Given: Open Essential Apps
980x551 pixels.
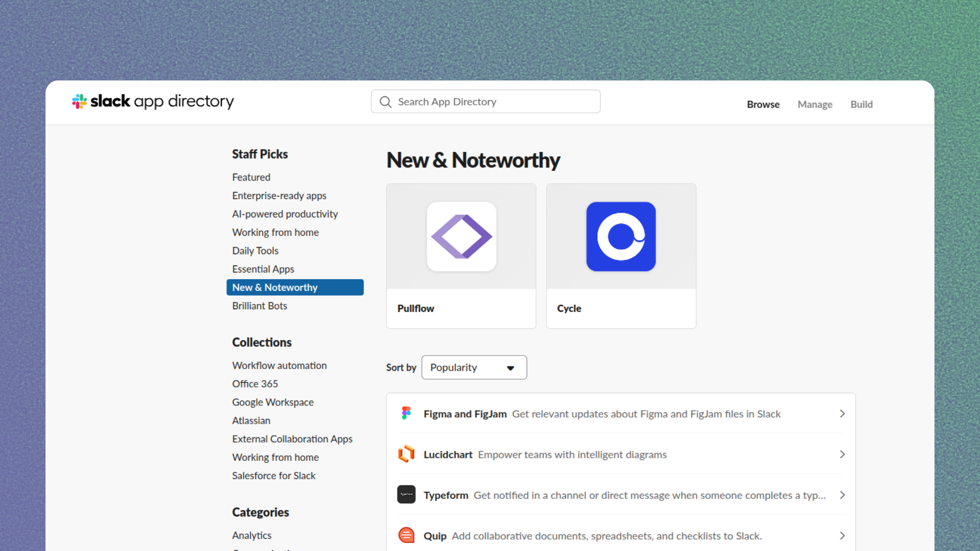Looking at the screenshot, I should [x=263, y=269].
